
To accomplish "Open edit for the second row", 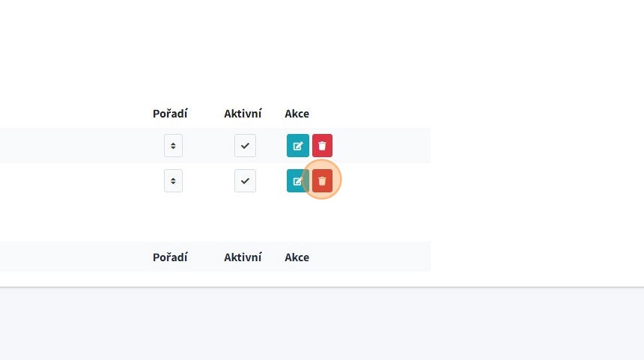I will tap(297, 181).
